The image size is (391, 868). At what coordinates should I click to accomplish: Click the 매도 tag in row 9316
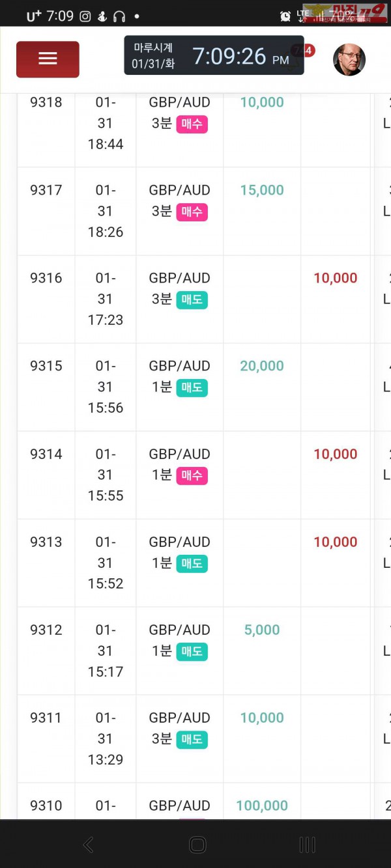pyautogui.click(x=192, y=300)
